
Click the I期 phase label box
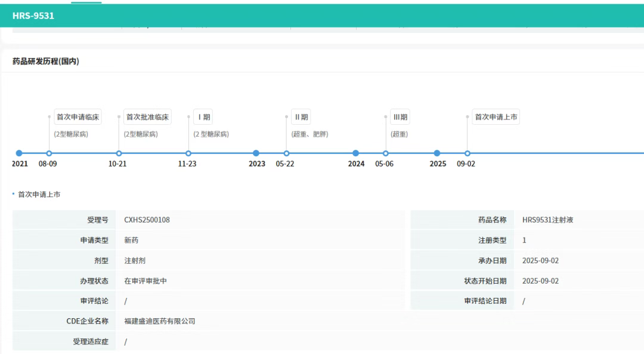[203, 117]
